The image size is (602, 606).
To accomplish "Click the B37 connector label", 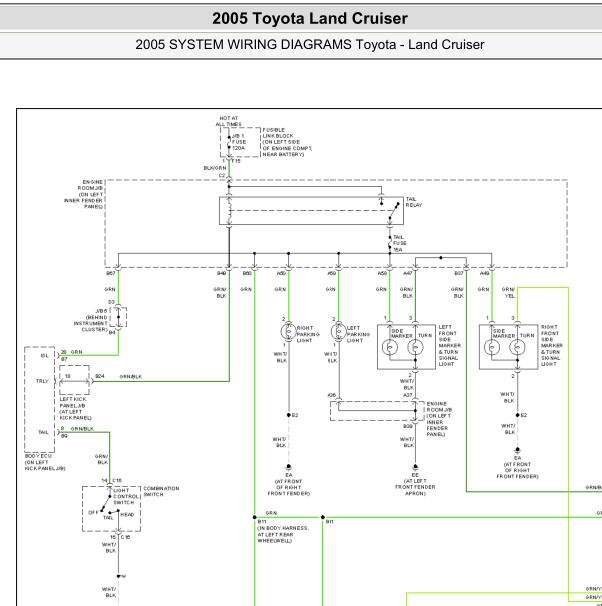I will 459,273.
